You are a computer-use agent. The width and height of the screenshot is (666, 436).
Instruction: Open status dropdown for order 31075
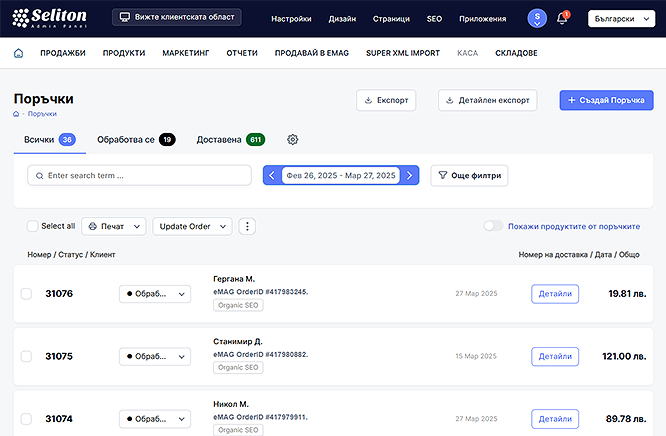[154, 356]
